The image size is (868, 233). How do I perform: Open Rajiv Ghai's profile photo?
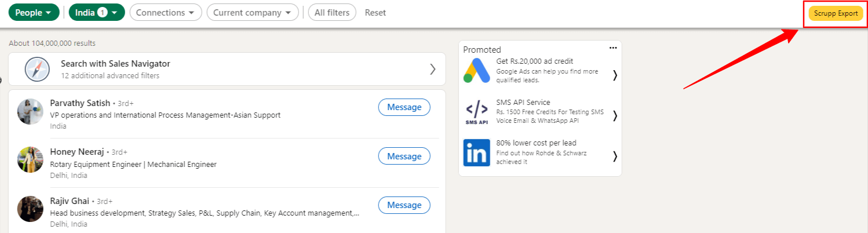[30, 209]
